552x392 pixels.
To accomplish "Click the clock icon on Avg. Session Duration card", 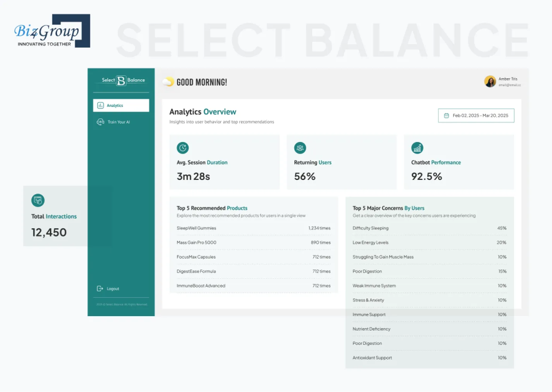I will (182, 148).
